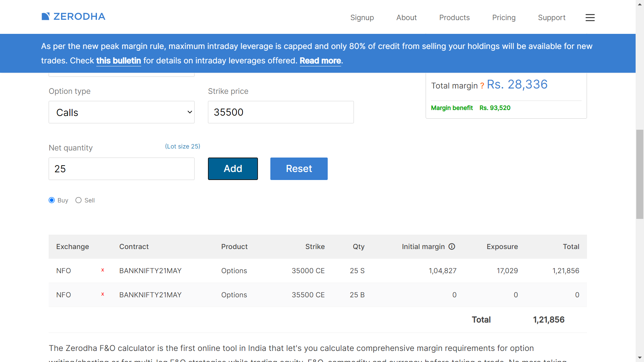Click the Total margin question mark
Viewport: 644px width, 362px height.
pos(482,86)
